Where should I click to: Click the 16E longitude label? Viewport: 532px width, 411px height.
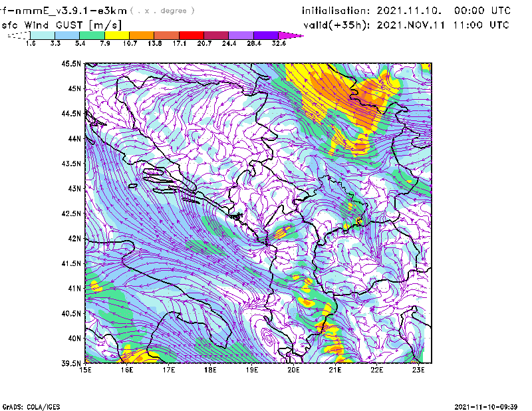point(127,370)
